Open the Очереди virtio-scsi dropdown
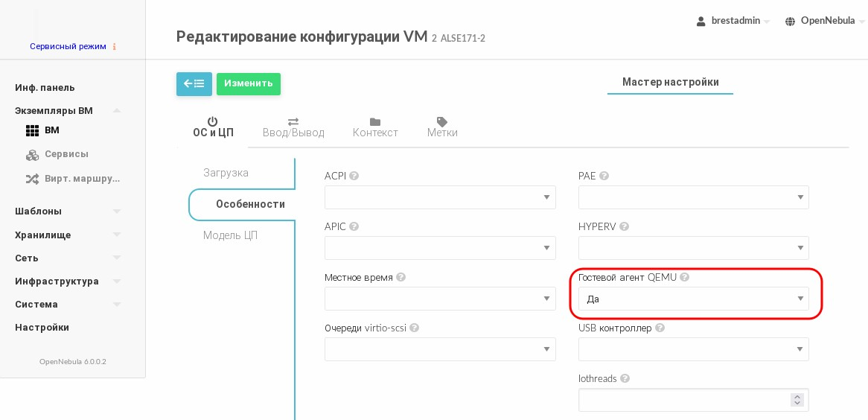The width and height of the screenshot is (868, 420). point(440,350)
